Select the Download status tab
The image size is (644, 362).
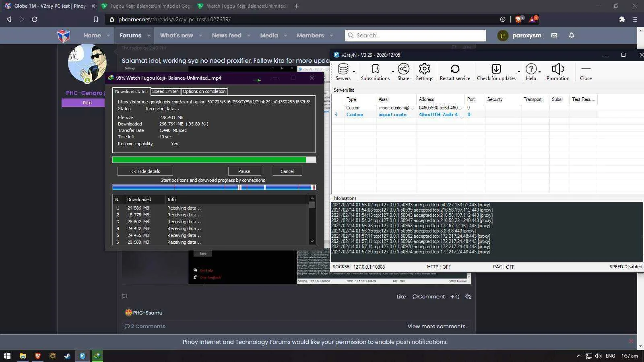131,92
